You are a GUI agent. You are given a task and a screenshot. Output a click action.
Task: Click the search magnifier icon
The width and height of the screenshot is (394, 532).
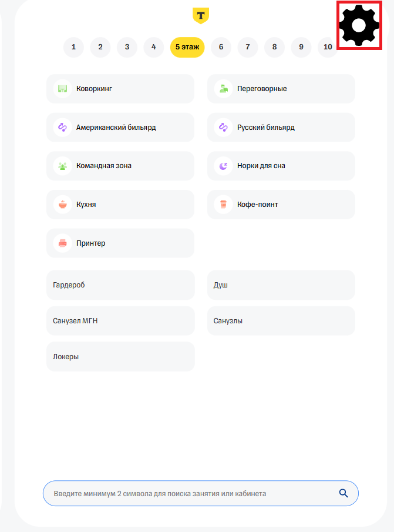[x=344, y=493]
